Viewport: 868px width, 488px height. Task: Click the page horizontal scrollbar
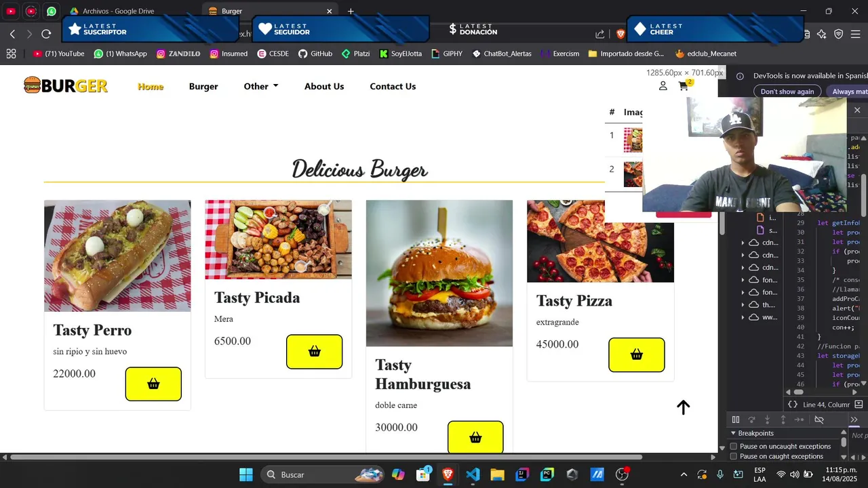coord(326,457)
